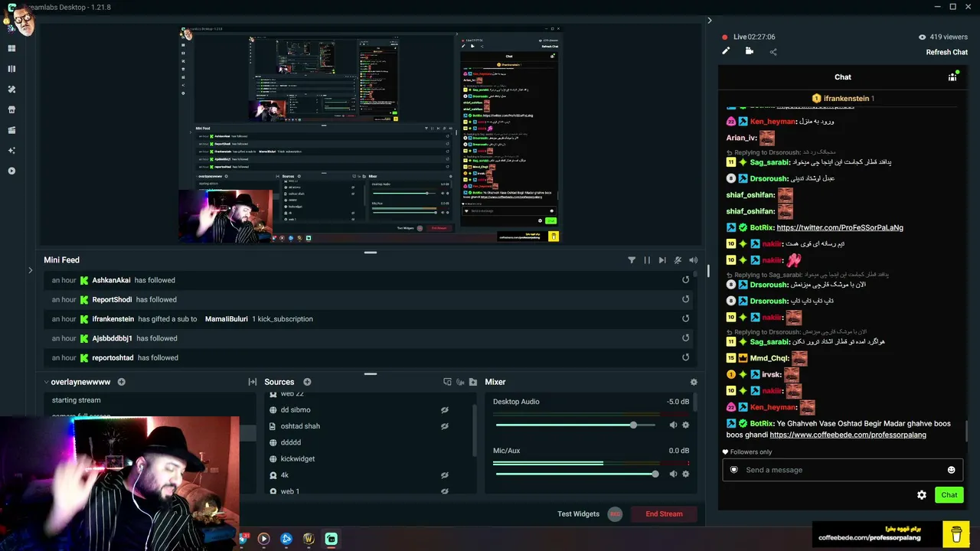Skip the current Mini Feed alert
Viewport: 980px width, 551px height.
coord(662,260)
